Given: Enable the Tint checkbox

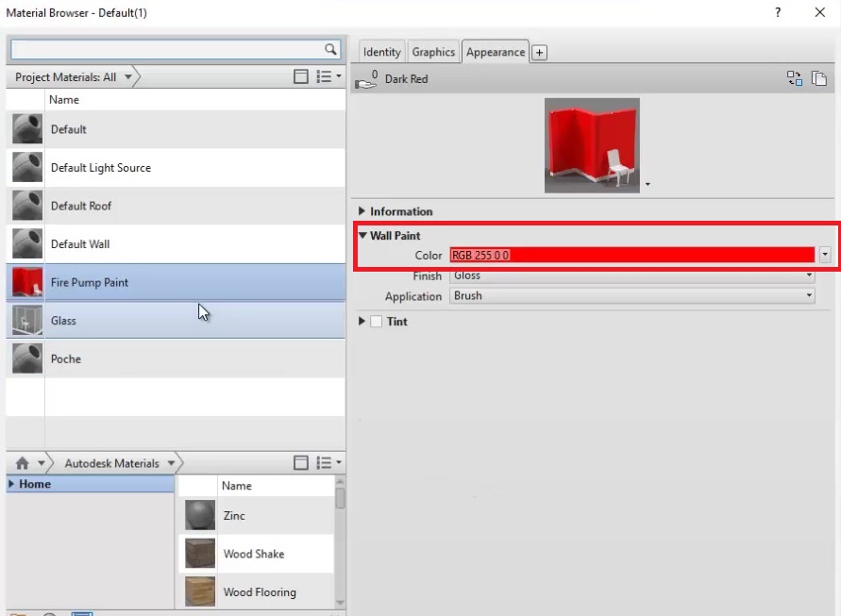Looking at the screenshot, I should point(377,321).
